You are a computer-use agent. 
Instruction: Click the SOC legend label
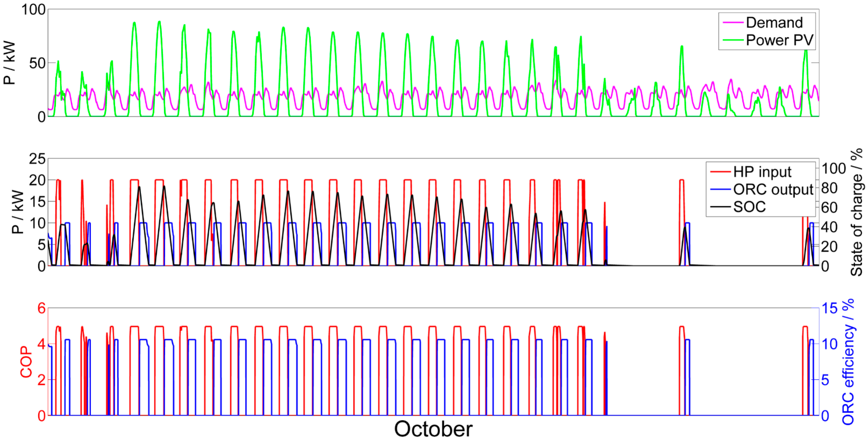click(x=749, y=207)
